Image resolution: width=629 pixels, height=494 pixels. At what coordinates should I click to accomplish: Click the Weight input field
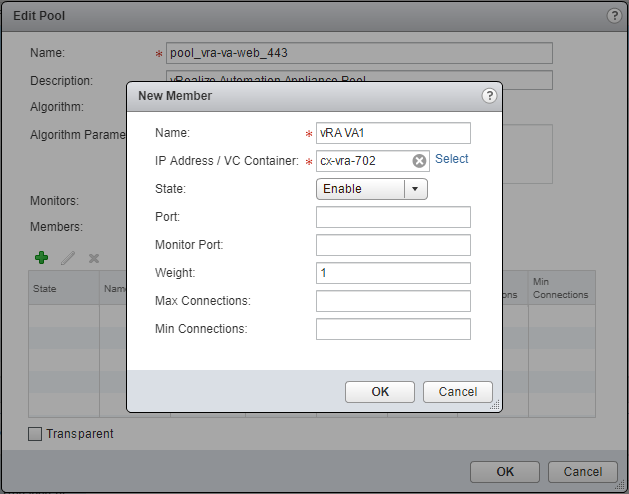point(392,273)
